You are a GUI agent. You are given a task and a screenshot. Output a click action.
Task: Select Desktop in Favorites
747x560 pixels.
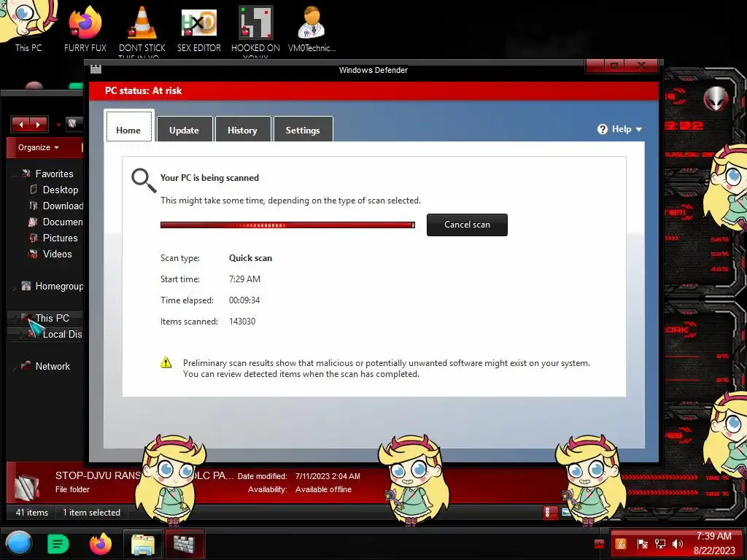click(x=60, y=190)
